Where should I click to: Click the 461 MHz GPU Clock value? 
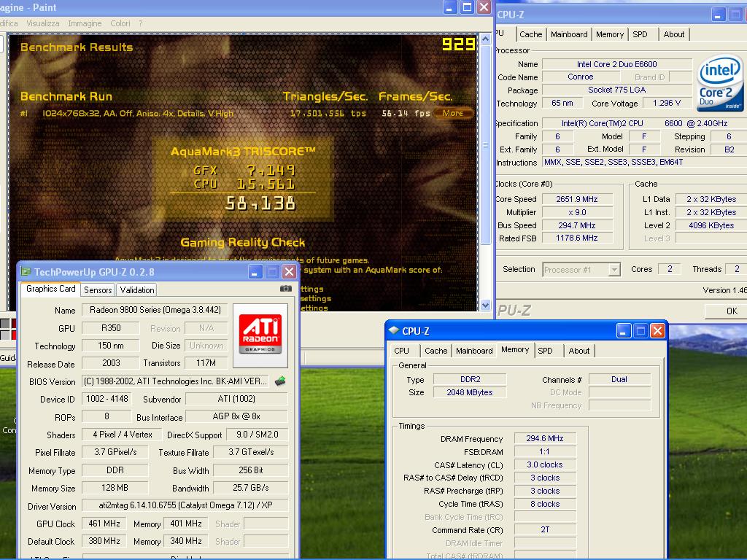(104, 524)
